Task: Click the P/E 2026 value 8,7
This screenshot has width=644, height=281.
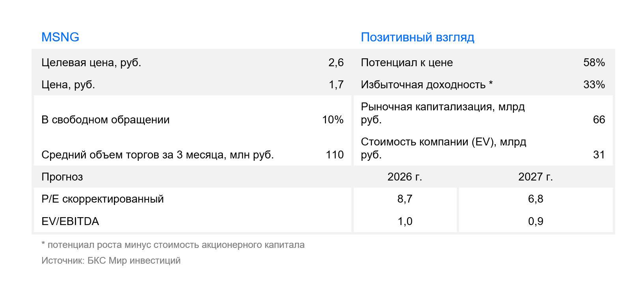Action: (405, 199)
